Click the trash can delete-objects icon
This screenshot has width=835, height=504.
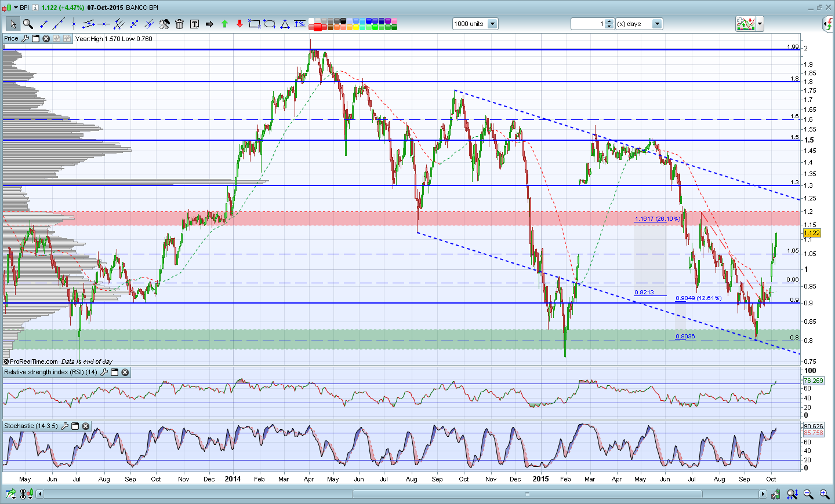point(179,24)
